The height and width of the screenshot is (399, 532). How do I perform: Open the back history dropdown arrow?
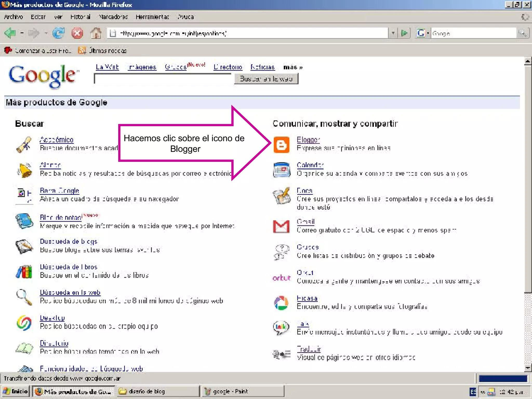coord(22,33)
